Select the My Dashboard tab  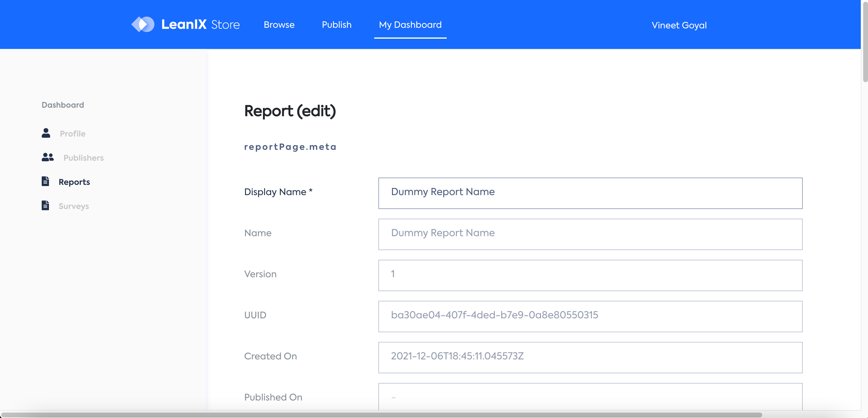tap(410, 24)
